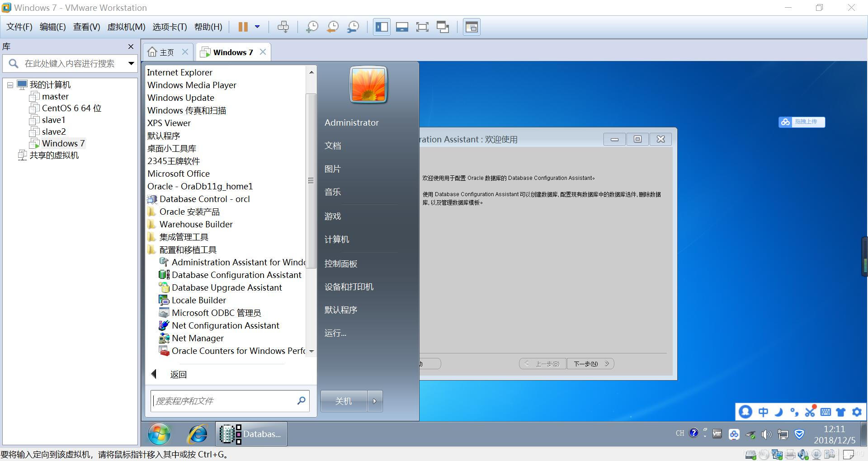Close the library panel with X
Image resolution: width=868 pixels, height=461 pixels.
pyautogui.click(x=131, y=47)
